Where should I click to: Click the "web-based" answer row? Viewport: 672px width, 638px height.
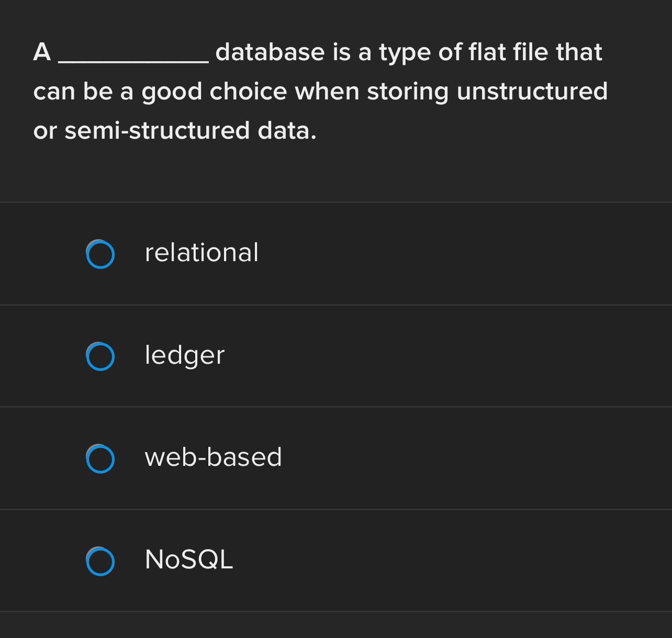click(336, 459)
